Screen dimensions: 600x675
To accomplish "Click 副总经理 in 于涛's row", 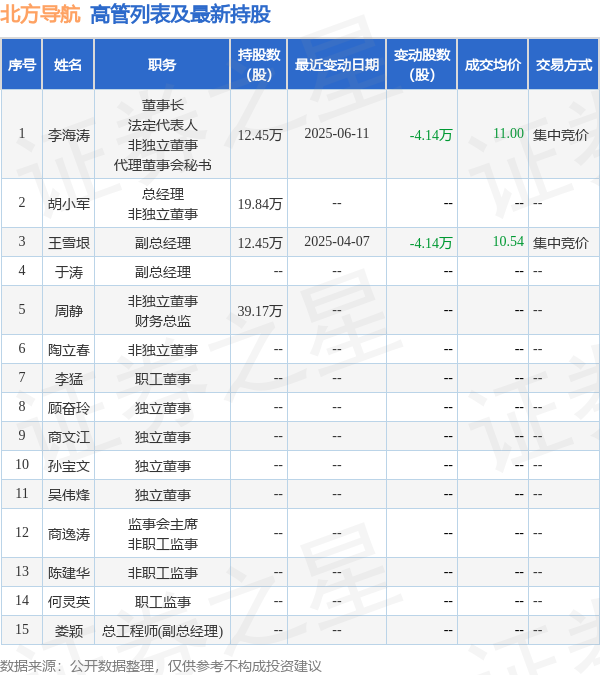I will (163, 272).
